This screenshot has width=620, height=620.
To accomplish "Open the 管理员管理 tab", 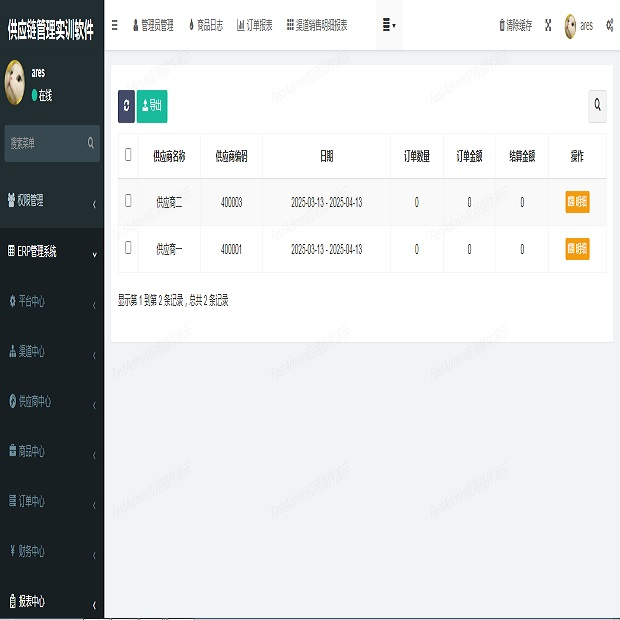I will click(x=153, y=25).
